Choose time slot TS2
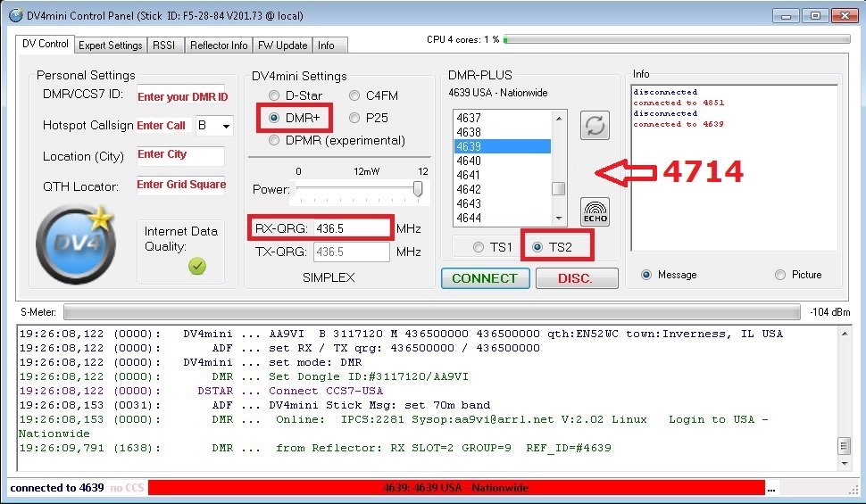The image size is (866, 504). 537,247
